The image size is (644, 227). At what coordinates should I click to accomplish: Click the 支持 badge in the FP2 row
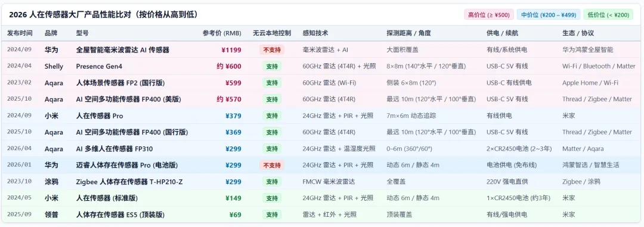pos(272,83)
